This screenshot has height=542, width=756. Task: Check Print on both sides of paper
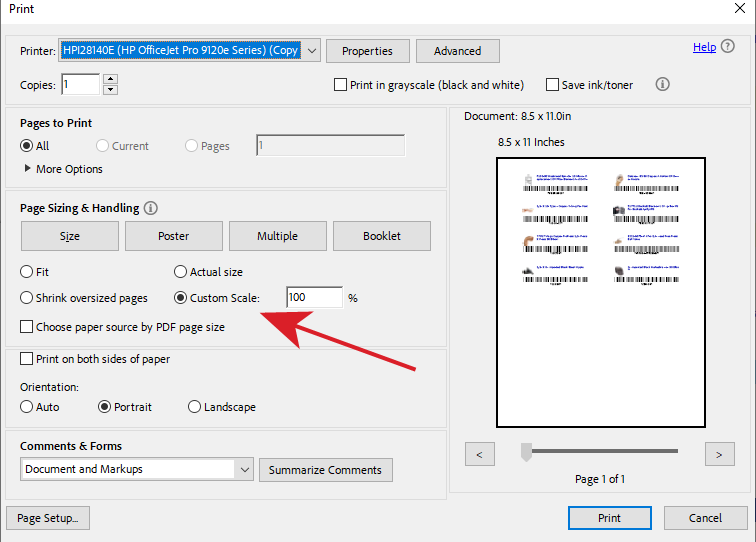[x=27, y=359]
